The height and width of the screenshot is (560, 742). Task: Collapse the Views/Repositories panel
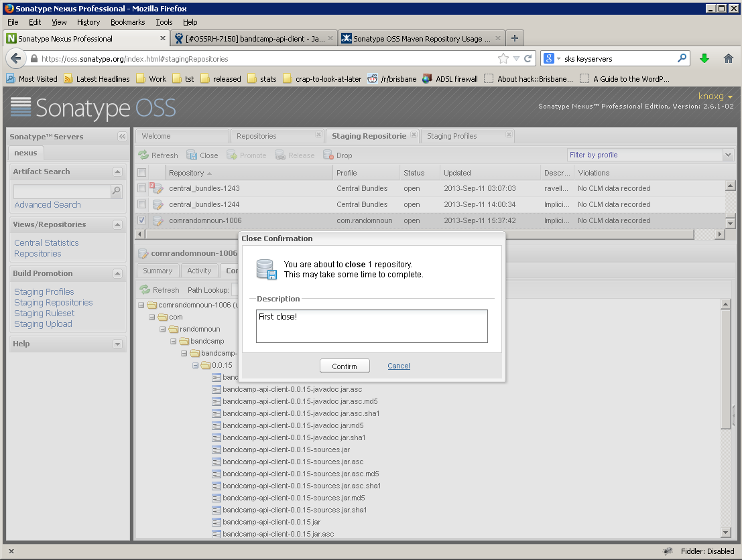pos(118,224)
